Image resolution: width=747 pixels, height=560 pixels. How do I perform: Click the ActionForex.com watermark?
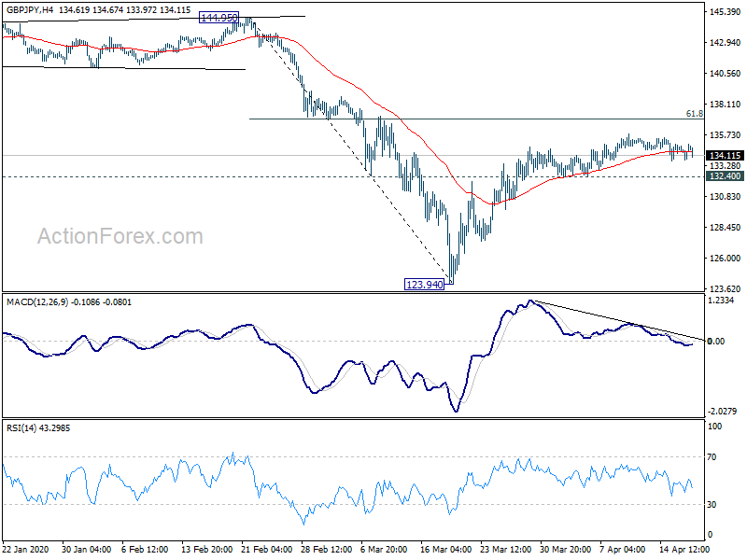120,236
